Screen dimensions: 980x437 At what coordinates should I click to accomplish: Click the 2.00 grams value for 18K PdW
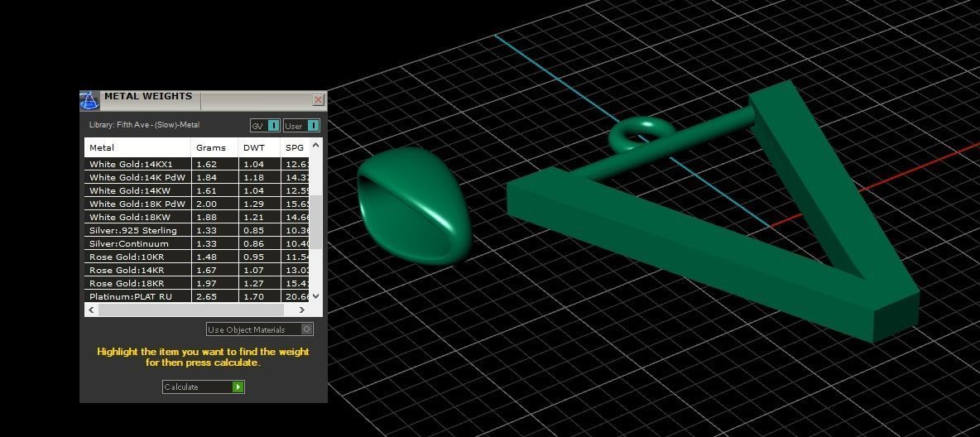[206, 204]
